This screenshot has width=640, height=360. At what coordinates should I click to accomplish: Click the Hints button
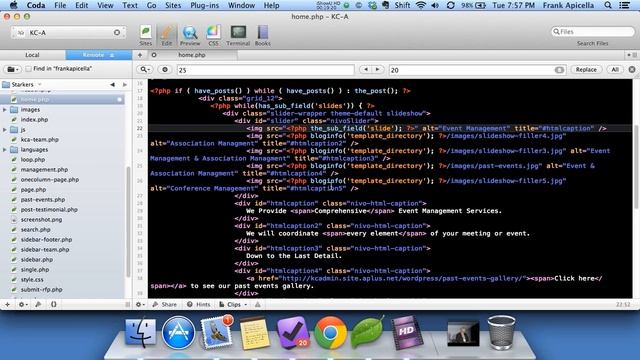(199, 304)
